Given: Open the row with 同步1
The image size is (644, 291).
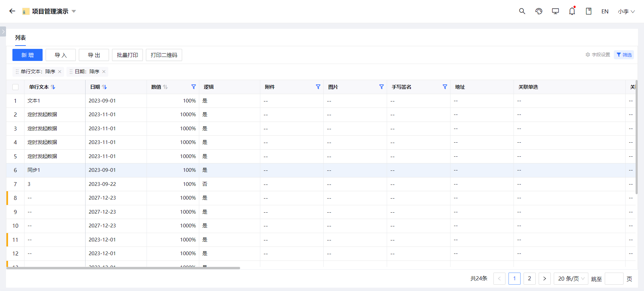Looking at the screenshot, I should coord(321,170).
